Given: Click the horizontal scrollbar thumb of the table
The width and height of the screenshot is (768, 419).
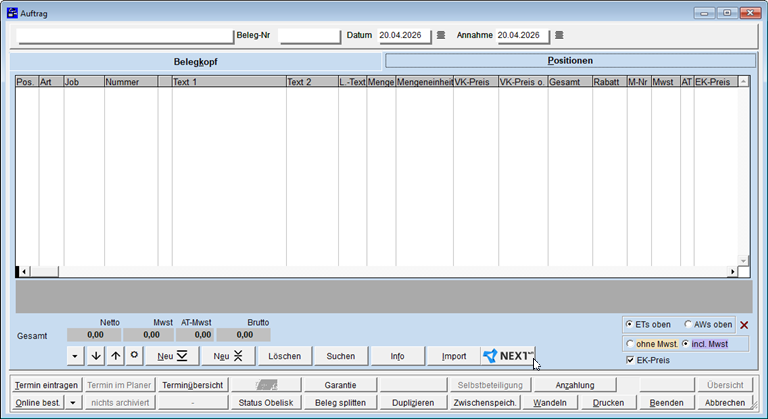Looking at the screenshot, I should [x=44, y=271].
